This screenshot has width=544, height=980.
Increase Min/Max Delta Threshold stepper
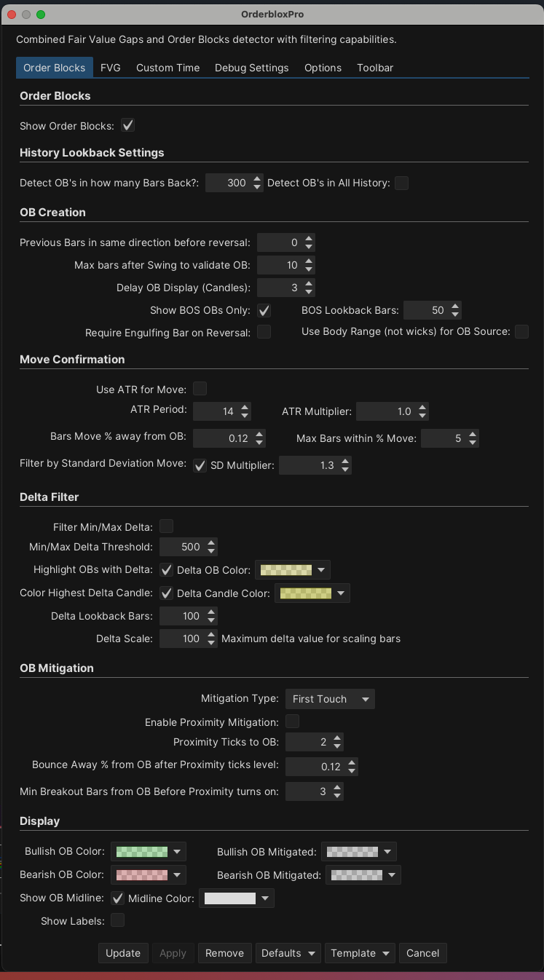pos(211,543)
